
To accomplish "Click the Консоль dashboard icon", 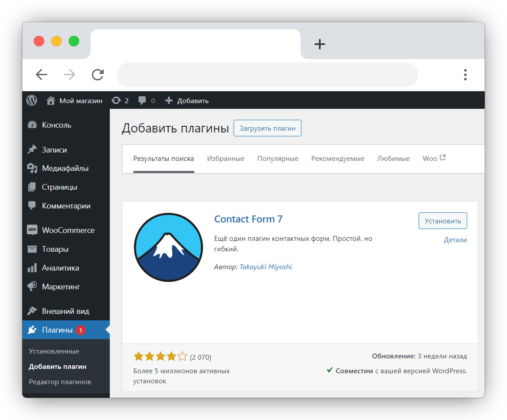I will [32, 125].
